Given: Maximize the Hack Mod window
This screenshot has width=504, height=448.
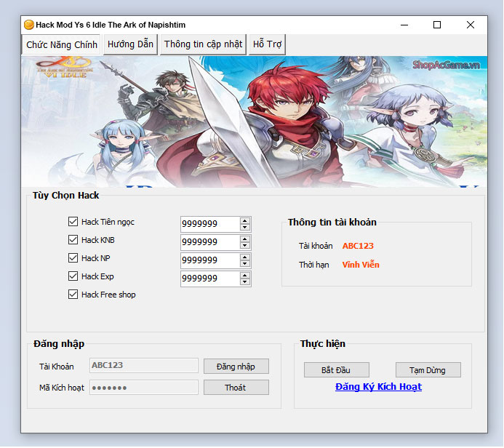Looking at the screenshot, I should 437,25.
